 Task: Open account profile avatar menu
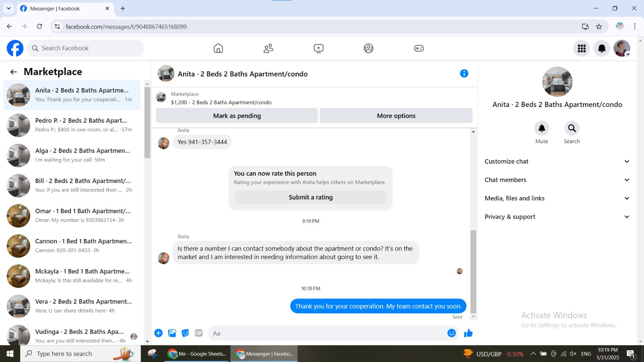(622, 48)
